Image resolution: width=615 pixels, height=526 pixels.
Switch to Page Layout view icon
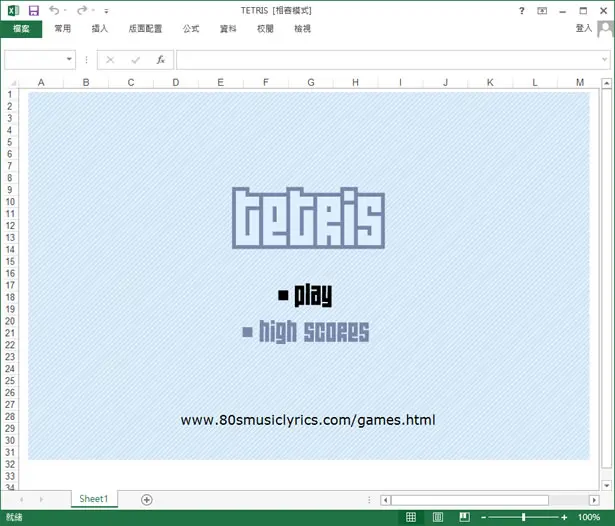pos(438,517)
